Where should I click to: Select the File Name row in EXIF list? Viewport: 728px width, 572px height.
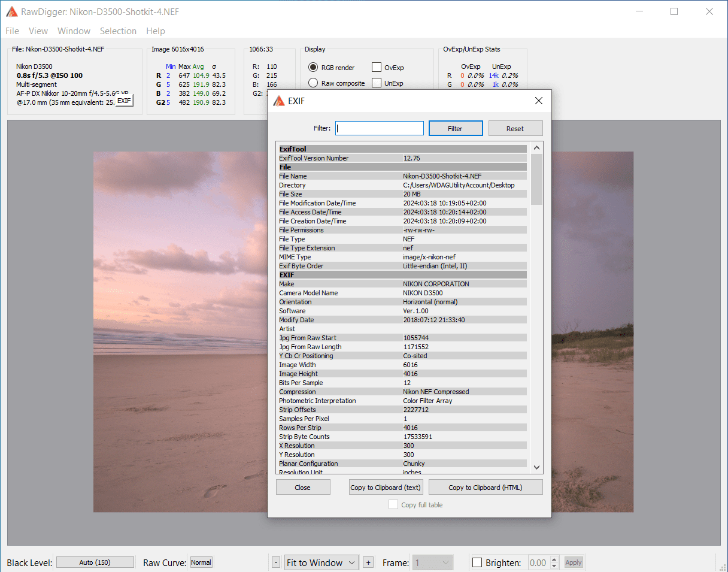pos(403,176)
